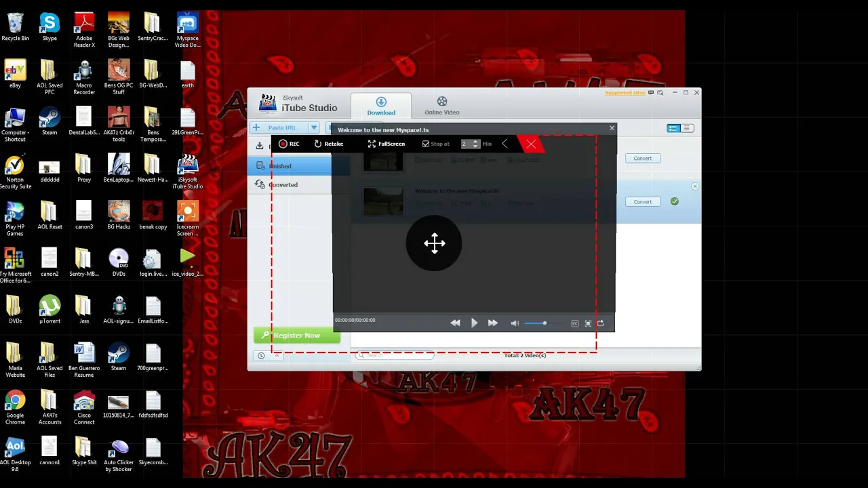This screenshot has width=868, height=488.
Task: Select the 00:00:00/00:00:00 player time text
Action: (x=355, y=320)
